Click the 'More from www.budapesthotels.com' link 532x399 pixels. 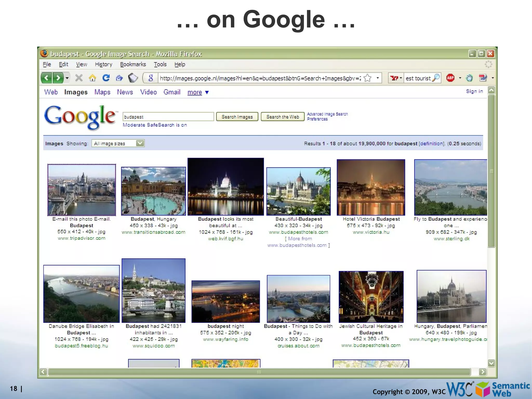point(298,242)
